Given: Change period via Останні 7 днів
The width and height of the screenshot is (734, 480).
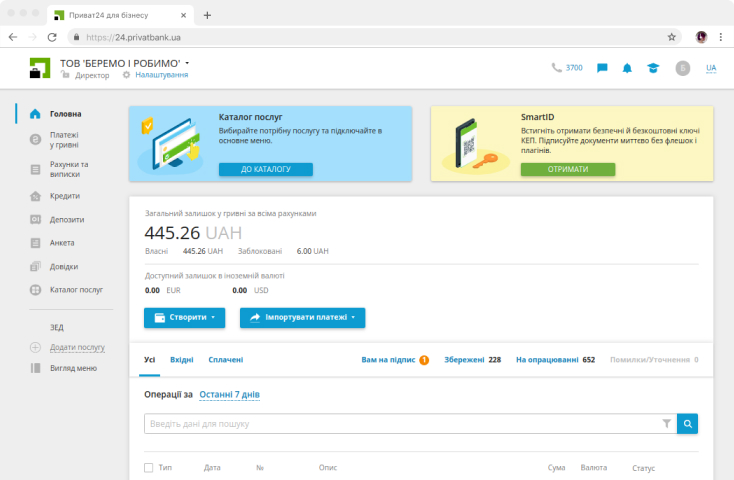Looking at the screenshot, I should tap(229, 395).
